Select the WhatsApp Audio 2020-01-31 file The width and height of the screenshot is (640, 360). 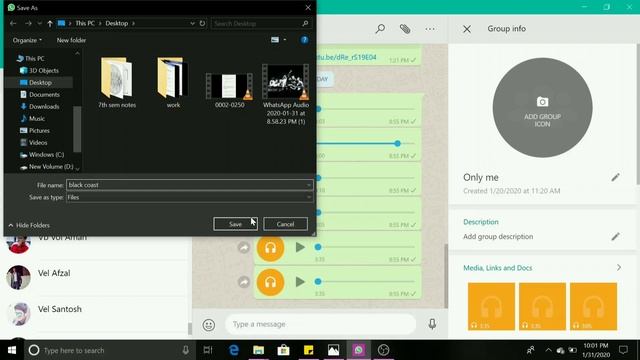286,94
